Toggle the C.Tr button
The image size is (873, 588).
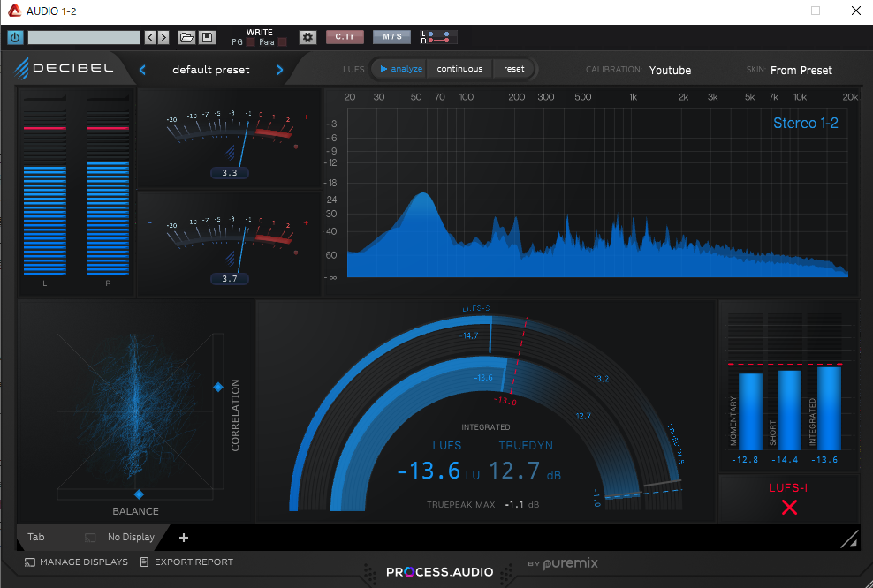pyautogui.click(x=345, y=37)
